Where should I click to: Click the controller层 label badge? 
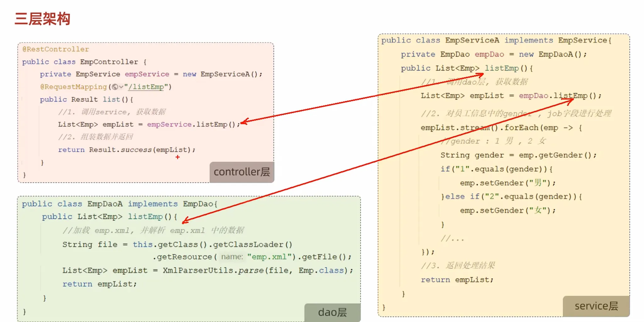[x=242, y=172]
